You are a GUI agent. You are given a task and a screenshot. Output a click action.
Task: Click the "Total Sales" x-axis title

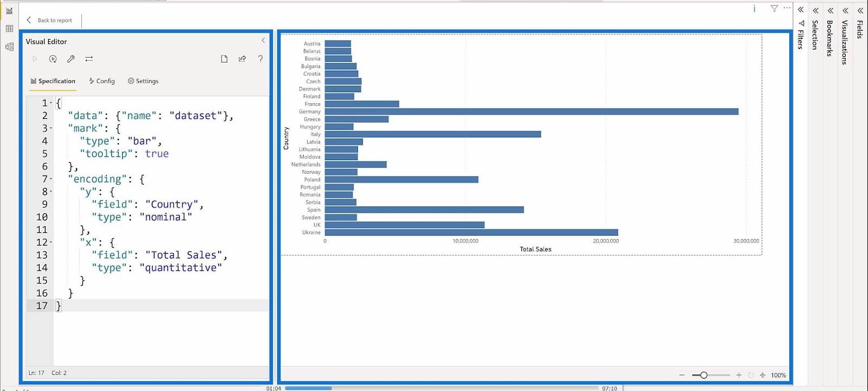(535, 249)
